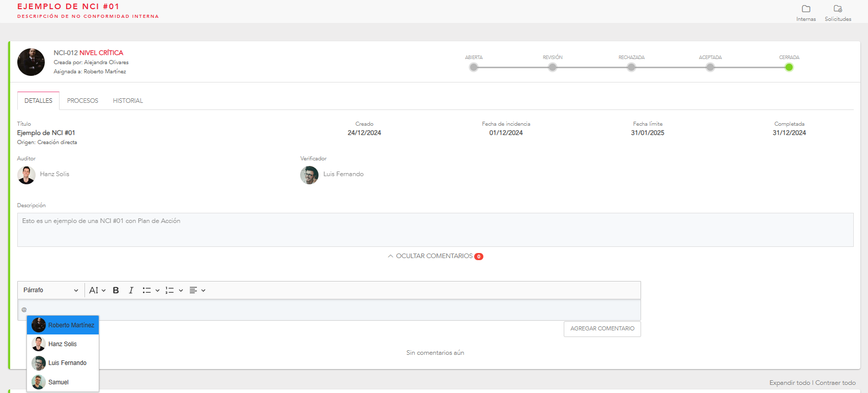Click the Expandir todo link
The height and width of the screenshot is (393, 868).
click(x=789, y=383)
